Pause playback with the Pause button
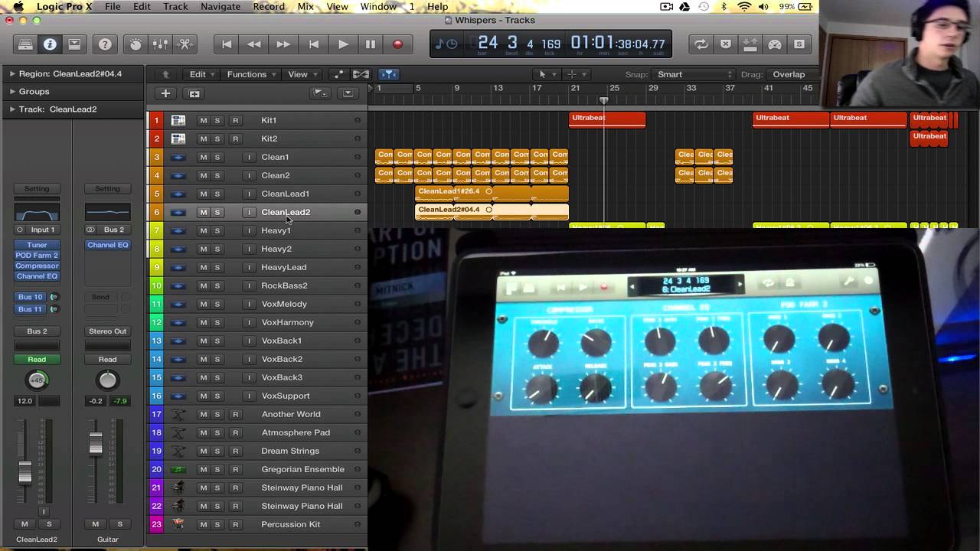This screenshot has height=551, width=980. 371,44
